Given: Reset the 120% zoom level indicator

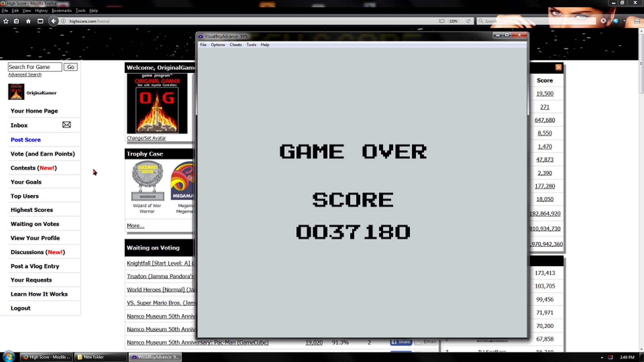Looking at the screenshot, I should (x=453, y=21).
